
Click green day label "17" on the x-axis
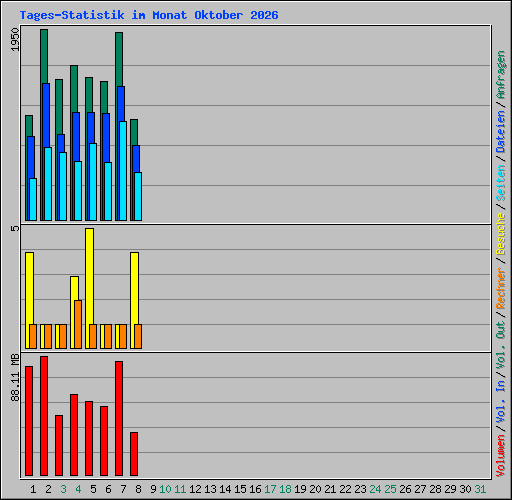tap(270, 489)
